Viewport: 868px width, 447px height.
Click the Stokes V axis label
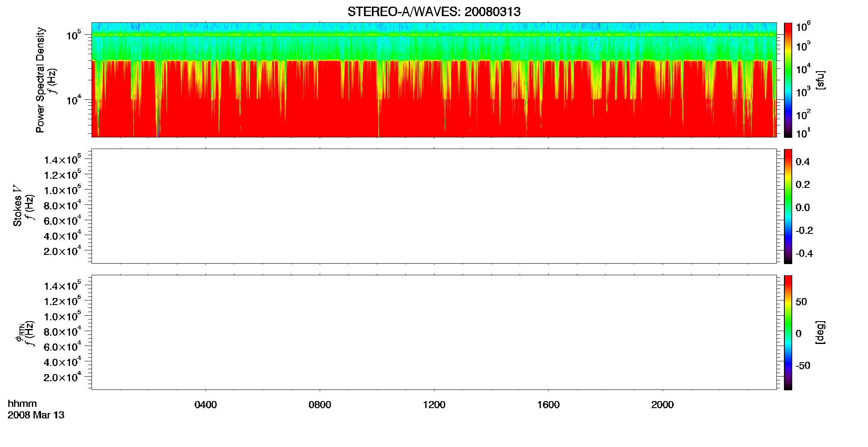pyautogui.click(x=18, y=206)
